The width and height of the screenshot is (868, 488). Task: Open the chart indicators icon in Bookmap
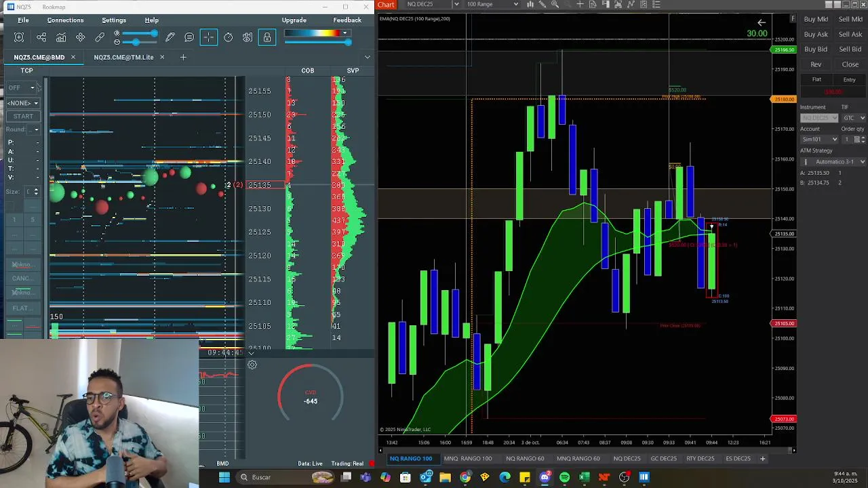[x=61, y=37]
